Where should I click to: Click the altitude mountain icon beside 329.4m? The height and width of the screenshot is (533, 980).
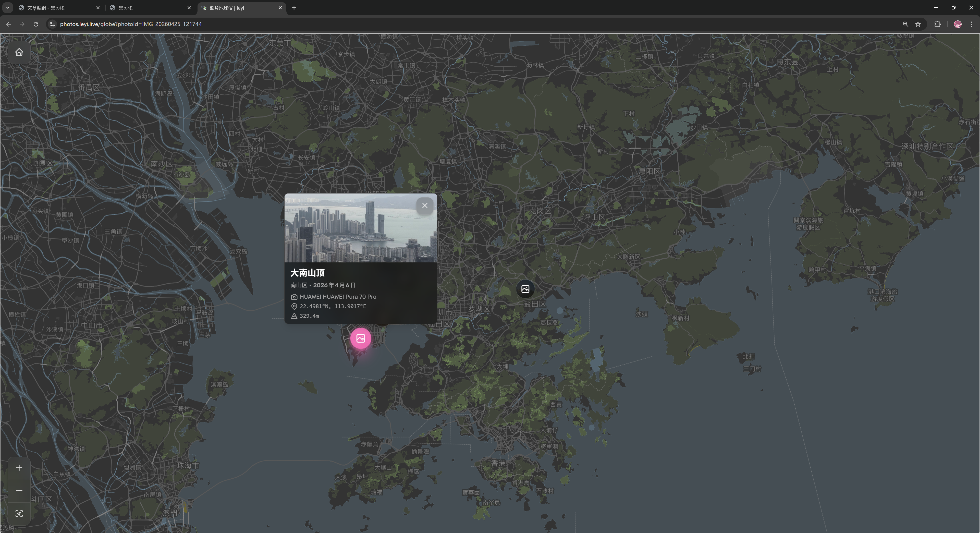294,316
